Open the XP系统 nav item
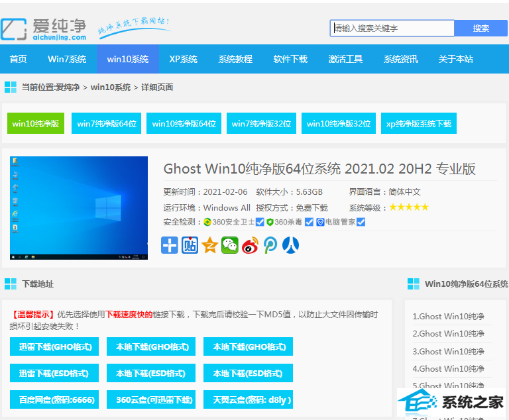The image size is (509, 420). tap(183, 59)
